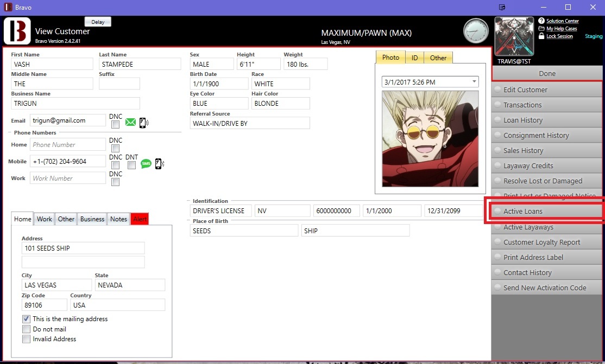Click Edit Customer in the sidebar
Viewport: 605px width, 364px height.
click(x=547, y=90)
